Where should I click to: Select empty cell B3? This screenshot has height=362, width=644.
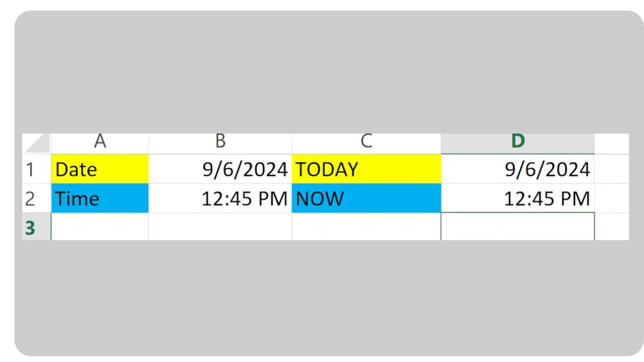point(220,227)
